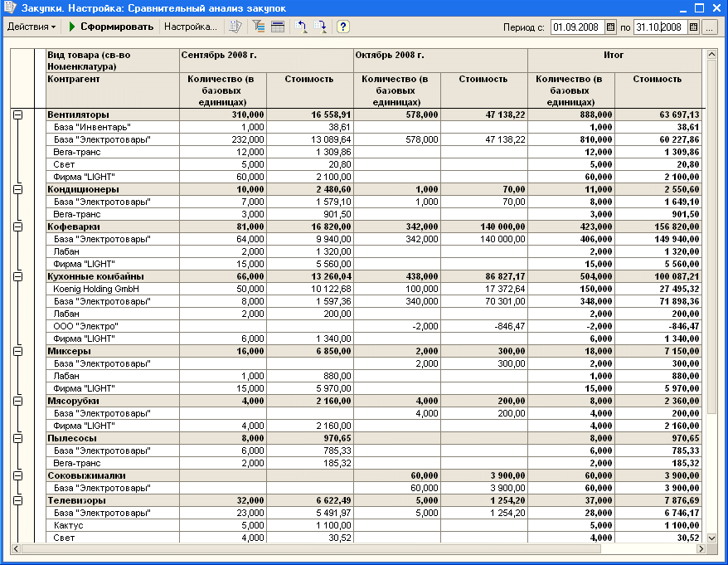Collapse the Пылесосы group
728x565 pixels.
[17, 438]
